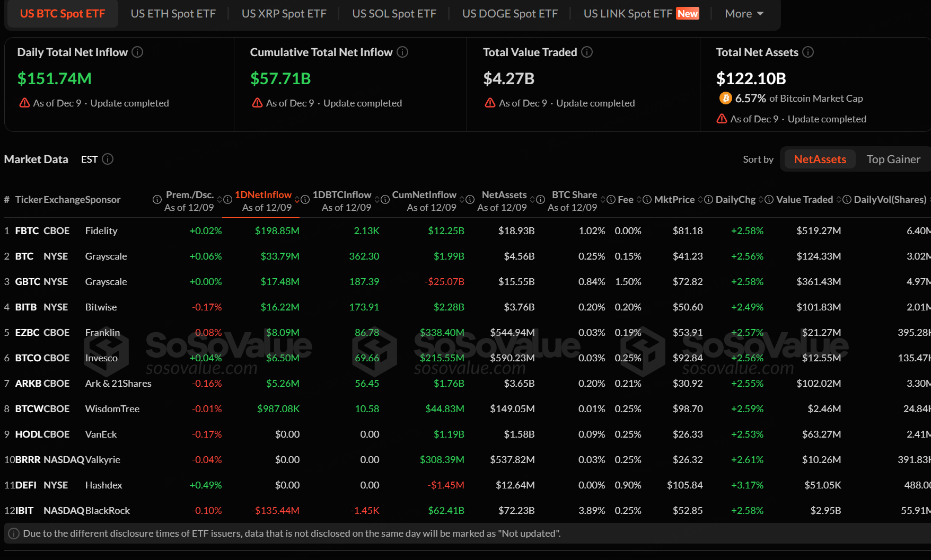Open the US DOGE Spot ETF tab
The width and height of the screenshot is (931, 560).
[x=510, y=14]
